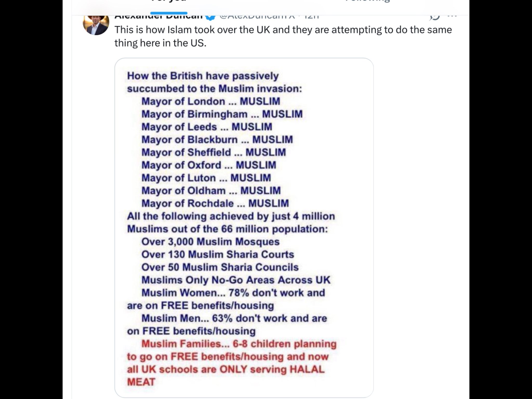
Task: Click the 'Mayor of Leeds' line in image
Action: 207,127
